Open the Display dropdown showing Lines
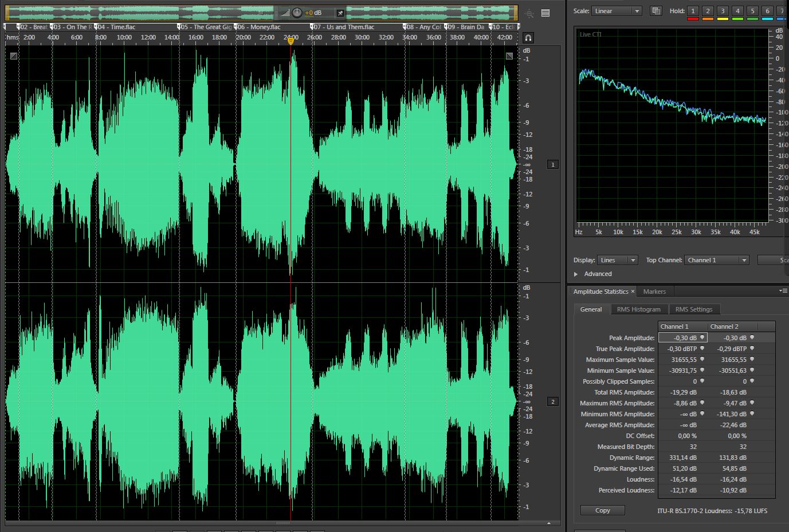The image size is (789, 532). pyautogui.click(x=617, y=260)
